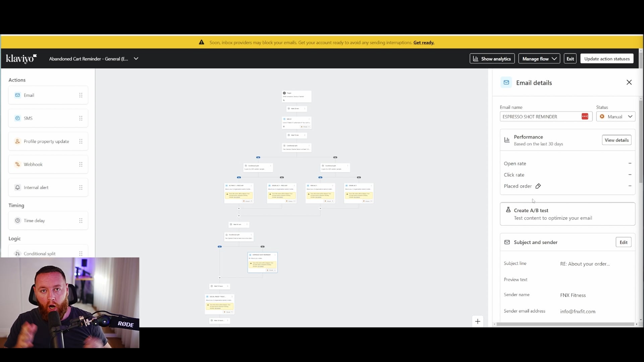Expand the Manage flow dropdown
The image size is (644, 362).
[x=539, y=58]
